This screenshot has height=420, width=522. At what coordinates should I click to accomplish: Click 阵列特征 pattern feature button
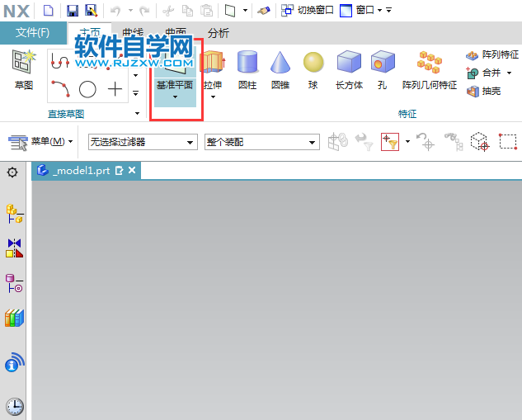click(x=492, y=54)
